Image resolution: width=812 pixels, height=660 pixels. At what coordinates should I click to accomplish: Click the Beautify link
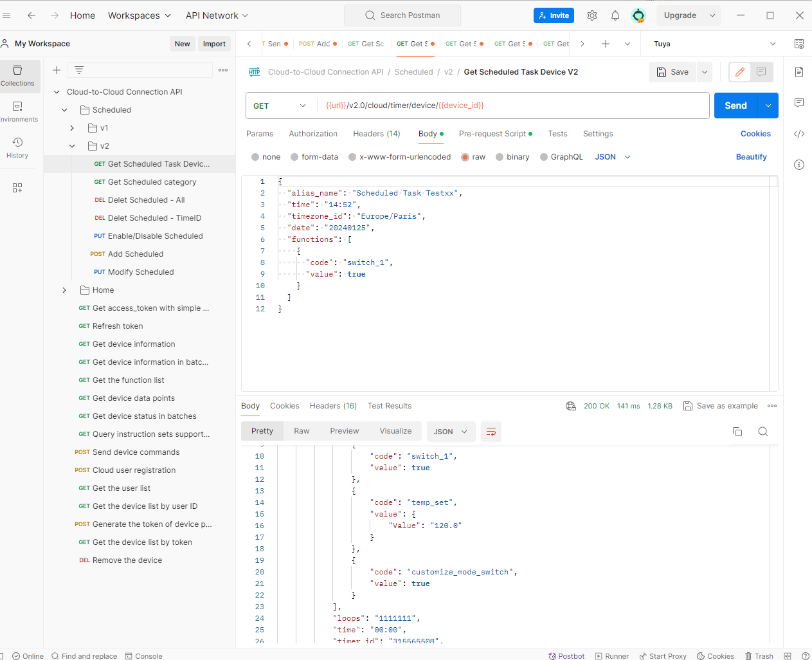click(751, 157)
